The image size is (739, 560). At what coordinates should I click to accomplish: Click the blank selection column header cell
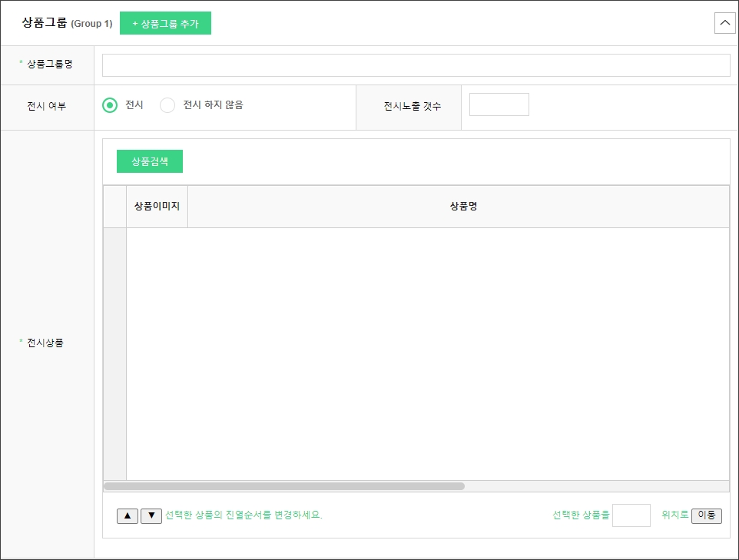click(x=115, y=207)
